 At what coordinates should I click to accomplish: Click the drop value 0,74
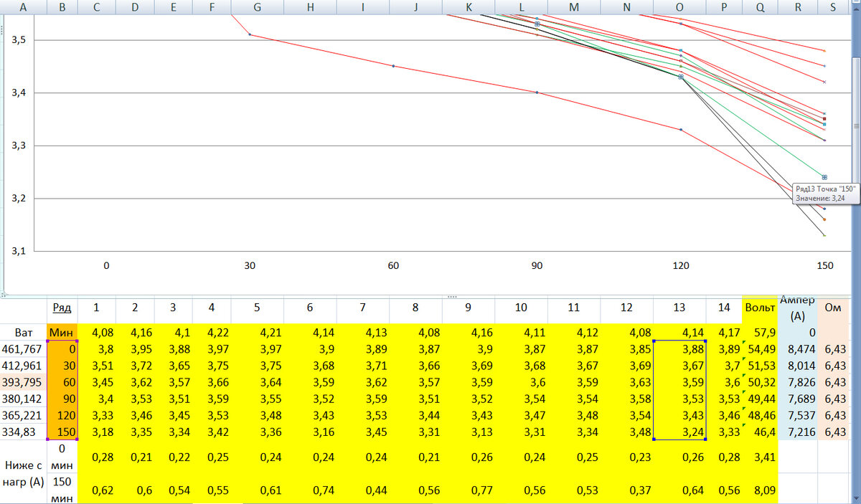coord(310,488)
